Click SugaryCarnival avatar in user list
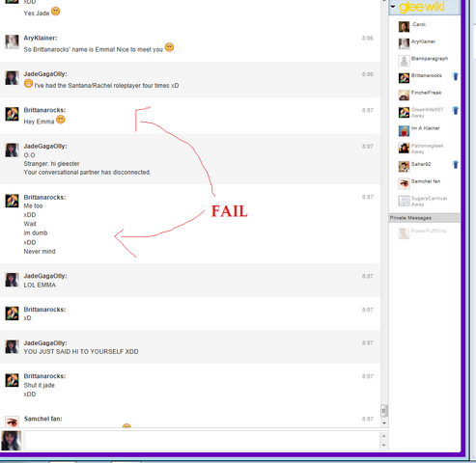This screenshot has width=476, height=463. (404, 201)
